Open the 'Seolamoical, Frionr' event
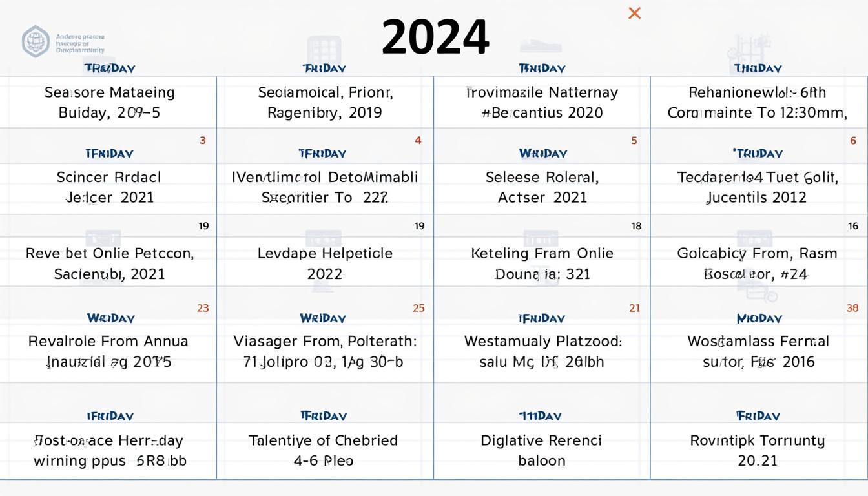Screen dimensions: 868x496 tap(325, 103)
